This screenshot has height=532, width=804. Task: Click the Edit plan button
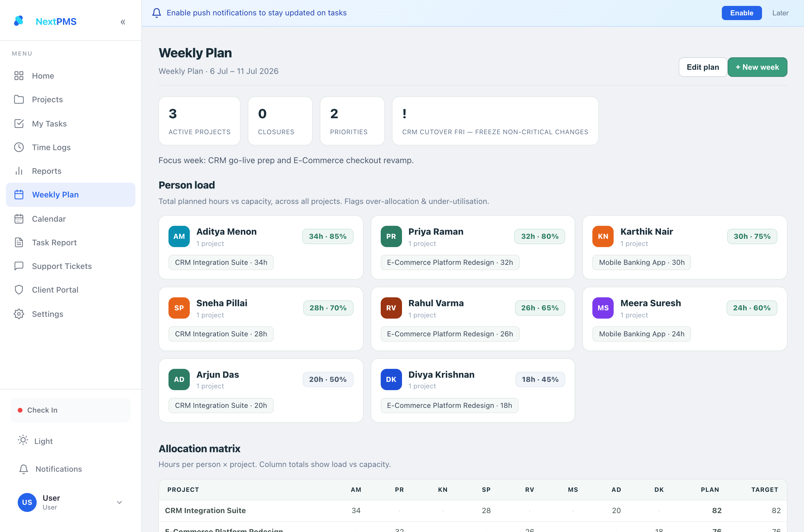[x=703, y=67]
